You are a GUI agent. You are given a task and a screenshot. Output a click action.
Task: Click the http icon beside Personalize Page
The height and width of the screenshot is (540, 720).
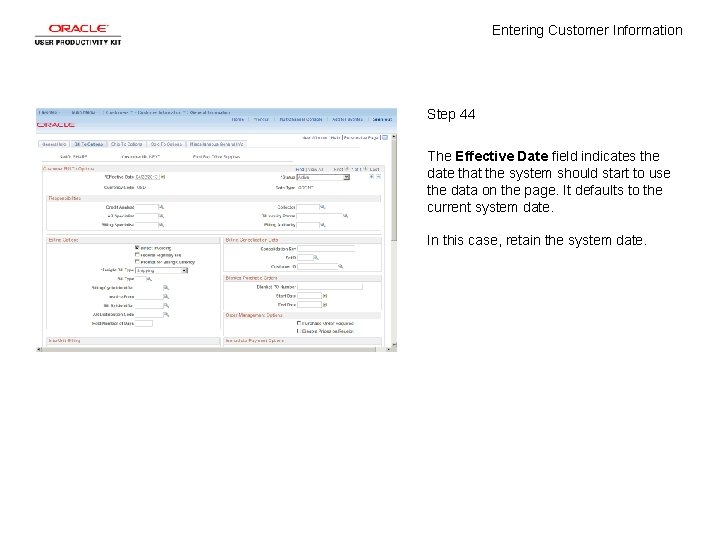pyautogui.click(x=385, y=137)
